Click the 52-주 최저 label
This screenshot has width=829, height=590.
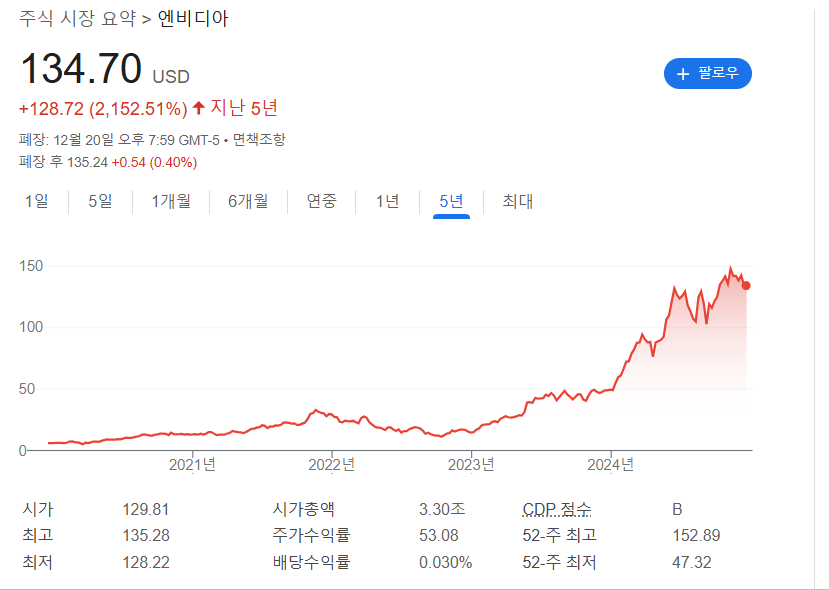[559, 561]
